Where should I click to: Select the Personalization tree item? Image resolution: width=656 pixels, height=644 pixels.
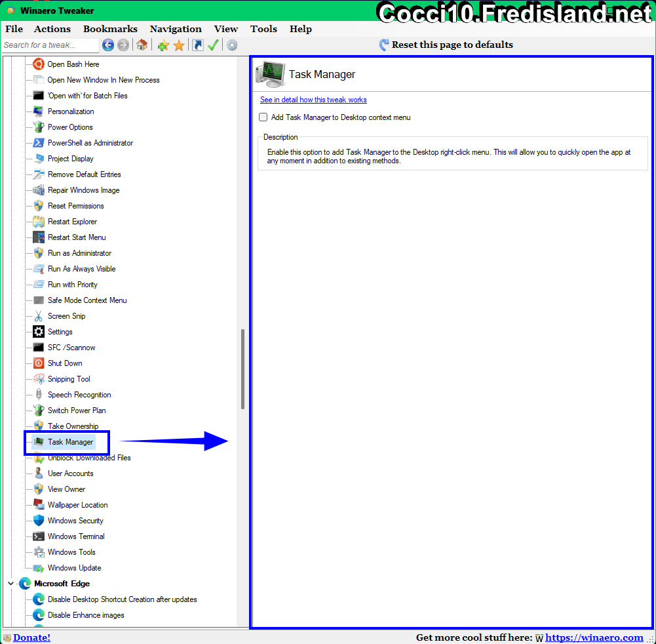tap(71, 111)
